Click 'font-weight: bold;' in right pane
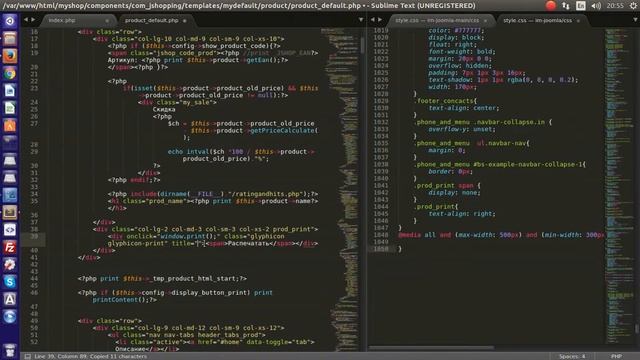This screenshot has width=640, height=360. (x=462, y=51)
